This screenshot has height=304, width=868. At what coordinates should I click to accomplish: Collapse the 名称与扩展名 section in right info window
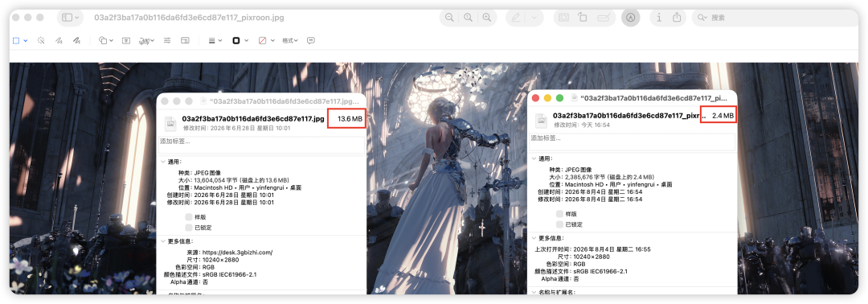[534, 292]
